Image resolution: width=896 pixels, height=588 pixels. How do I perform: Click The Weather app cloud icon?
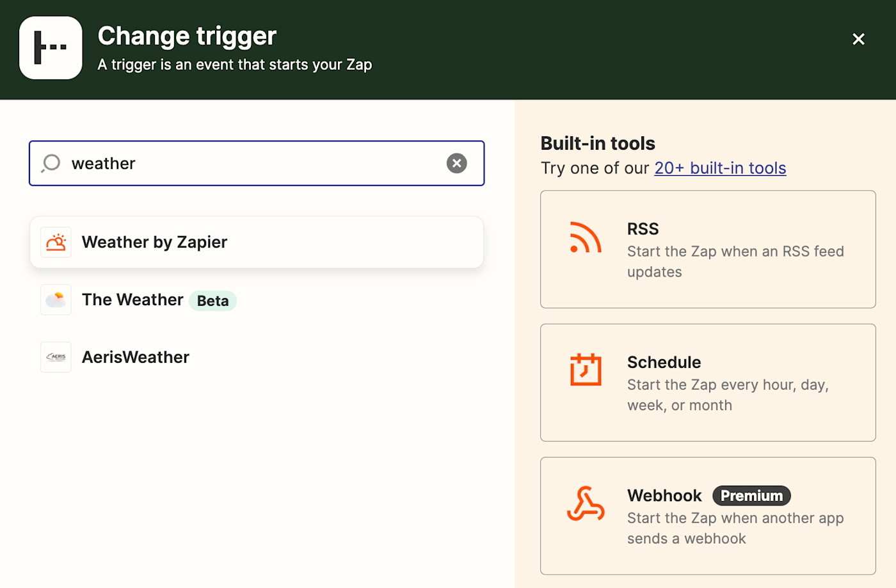56,299
